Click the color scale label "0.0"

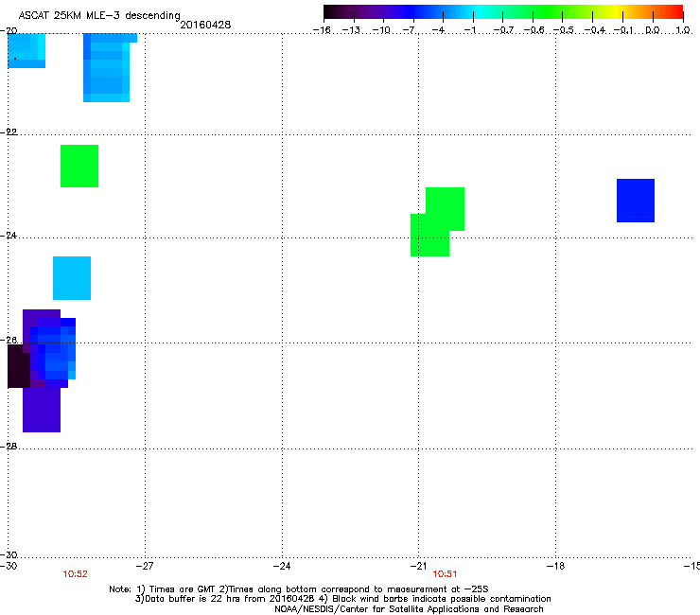(653, 30)
